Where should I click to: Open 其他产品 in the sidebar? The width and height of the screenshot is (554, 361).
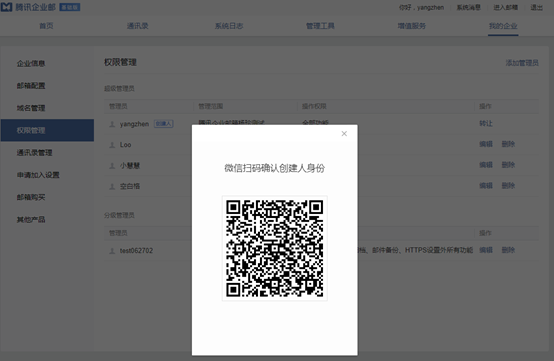click(x=31, y=219)
